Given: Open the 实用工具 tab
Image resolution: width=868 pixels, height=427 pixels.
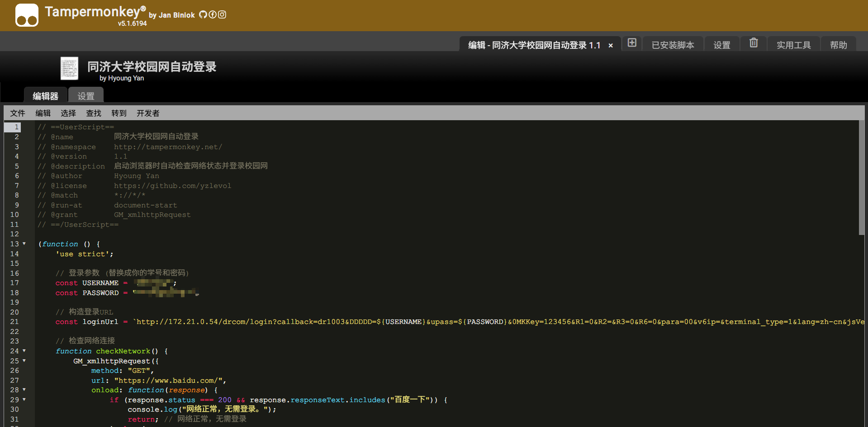Looking at the screenshot, I should pos(794,45).
